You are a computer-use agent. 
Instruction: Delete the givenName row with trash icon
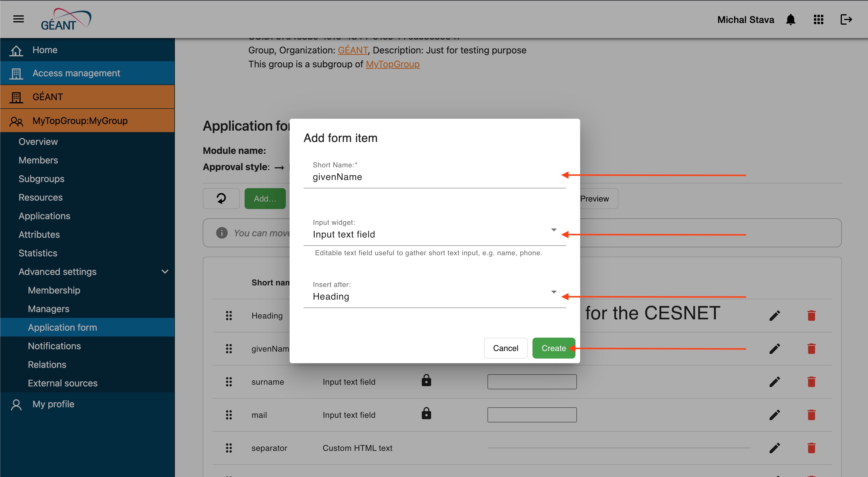tap(811, 349)
